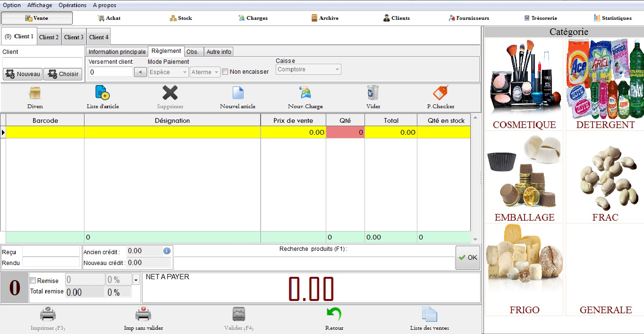Click the info icon beside Ancien crédit
This screenshot has width=644, height=334.
(x=167, y=251)
